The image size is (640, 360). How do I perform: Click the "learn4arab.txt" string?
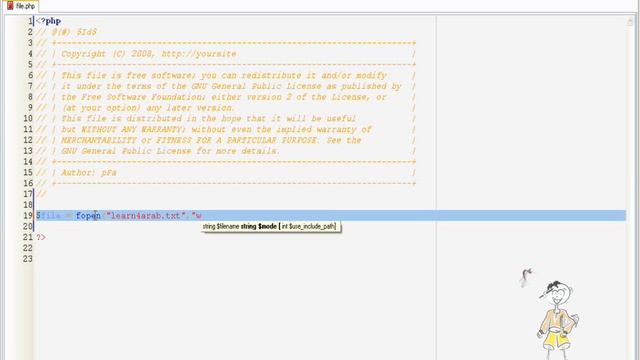click(x=146, y=216)
